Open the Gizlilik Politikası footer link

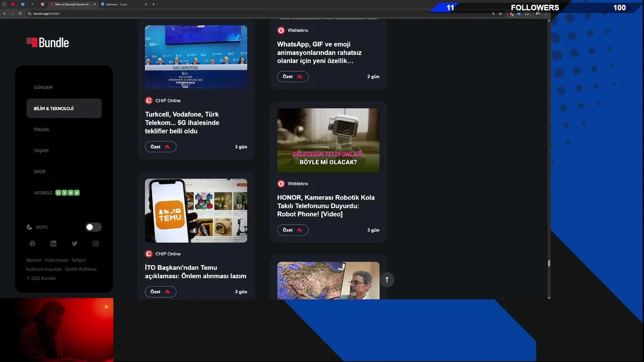tap(80, 269)
